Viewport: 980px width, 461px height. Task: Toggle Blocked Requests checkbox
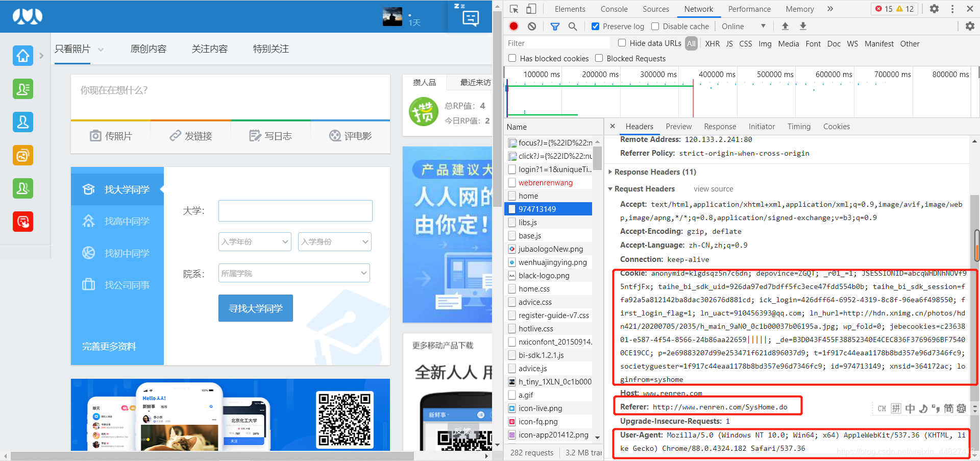[599, 58]
